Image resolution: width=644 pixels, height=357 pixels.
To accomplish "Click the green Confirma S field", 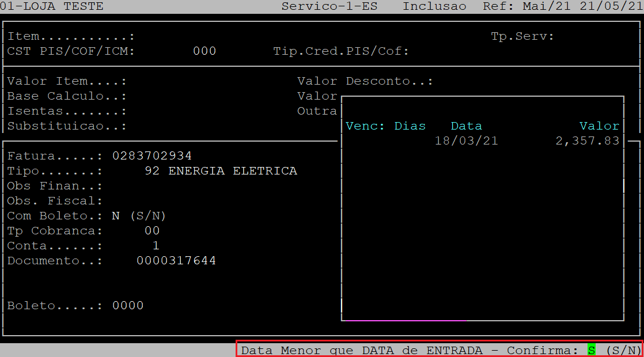I will 591,350.
